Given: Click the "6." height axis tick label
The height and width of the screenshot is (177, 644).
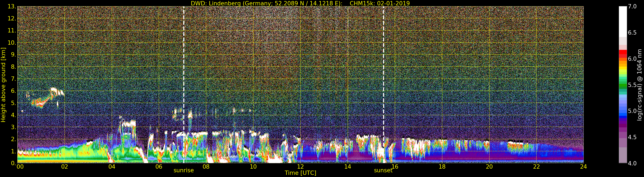Looking at the screenshot, I should 13,91.
